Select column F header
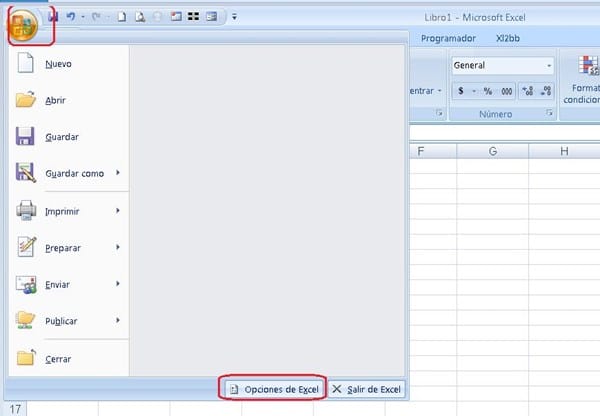 pos(432,151)
